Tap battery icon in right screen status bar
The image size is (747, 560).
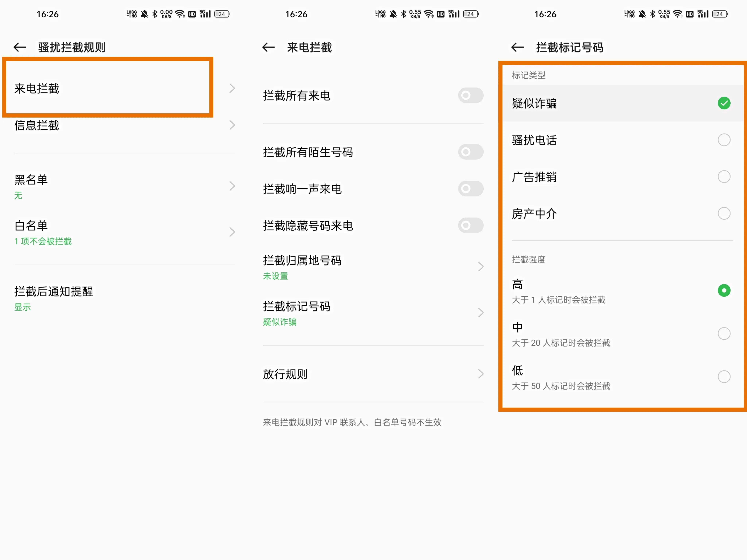click(720, 14)
